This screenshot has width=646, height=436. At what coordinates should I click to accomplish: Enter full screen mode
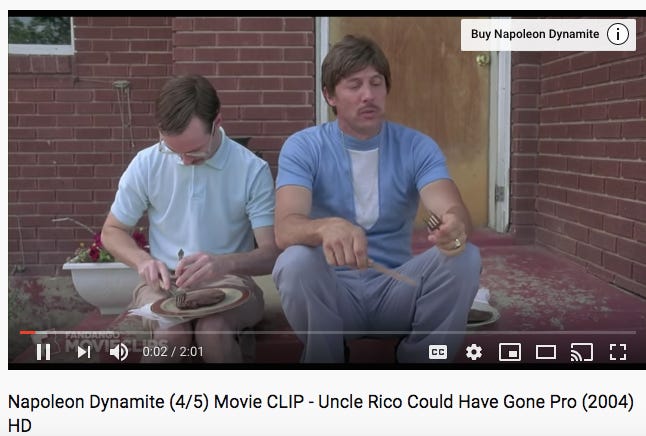[x=618, y=352]
